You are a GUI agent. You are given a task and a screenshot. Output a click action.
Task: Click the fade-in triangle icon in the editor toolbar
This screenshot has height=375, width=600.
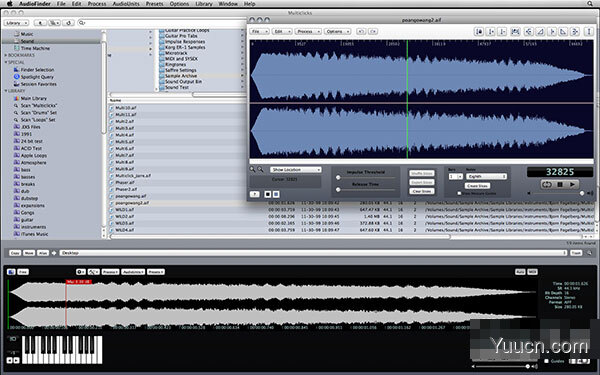click(x=540, y=32)
